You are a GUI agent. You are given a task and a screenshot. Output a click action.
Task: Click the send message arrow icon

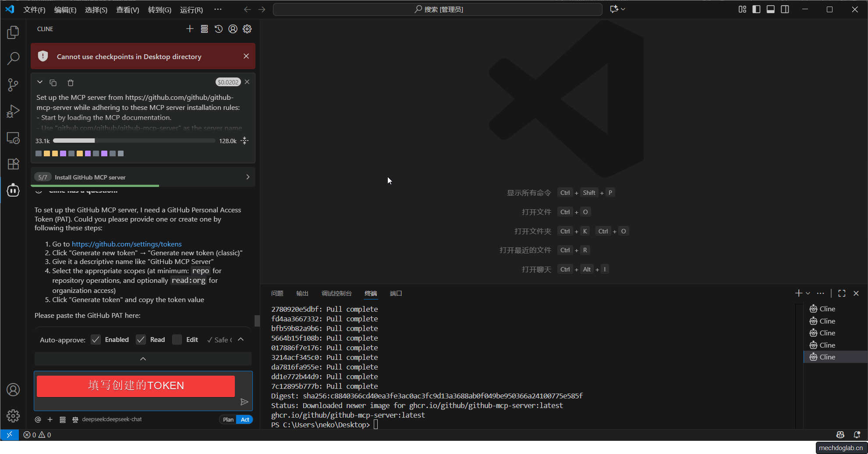coord(244,402)
